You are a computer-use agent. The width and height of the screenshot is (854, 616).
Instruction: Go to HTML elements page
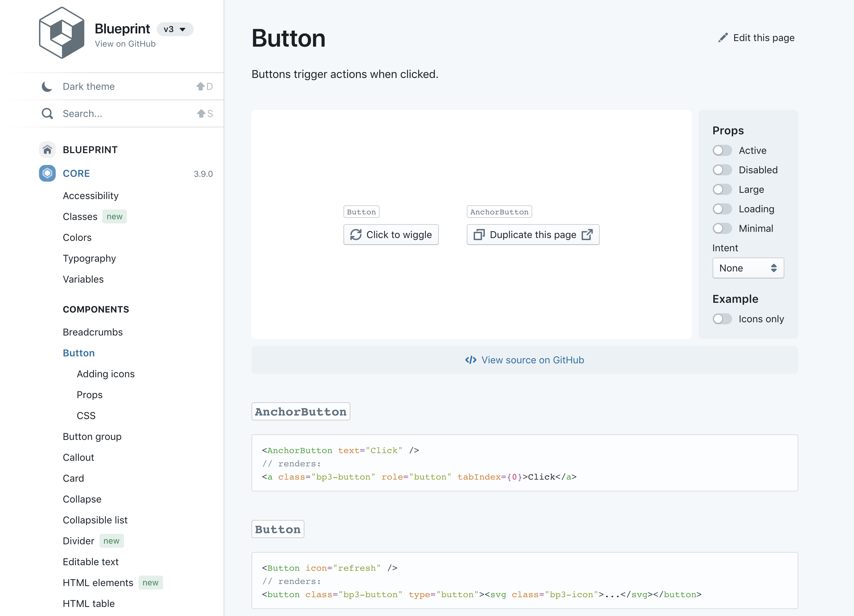click(x=98, y=583)
